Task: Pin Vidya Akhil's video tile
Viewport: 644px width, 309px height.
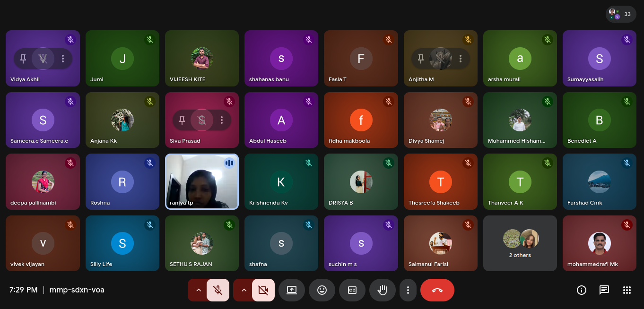Action: [x=23, y=59]
